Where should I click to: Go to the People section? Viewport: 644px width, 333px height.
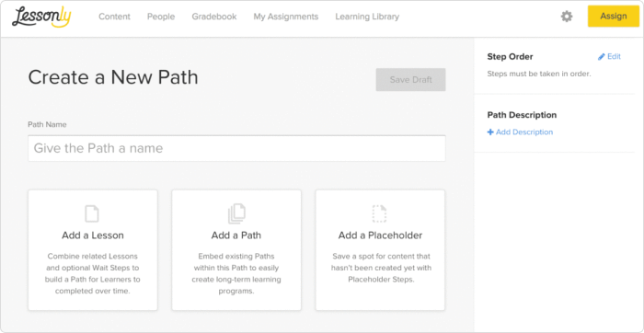pyautogui.click(x=161, y=17)
